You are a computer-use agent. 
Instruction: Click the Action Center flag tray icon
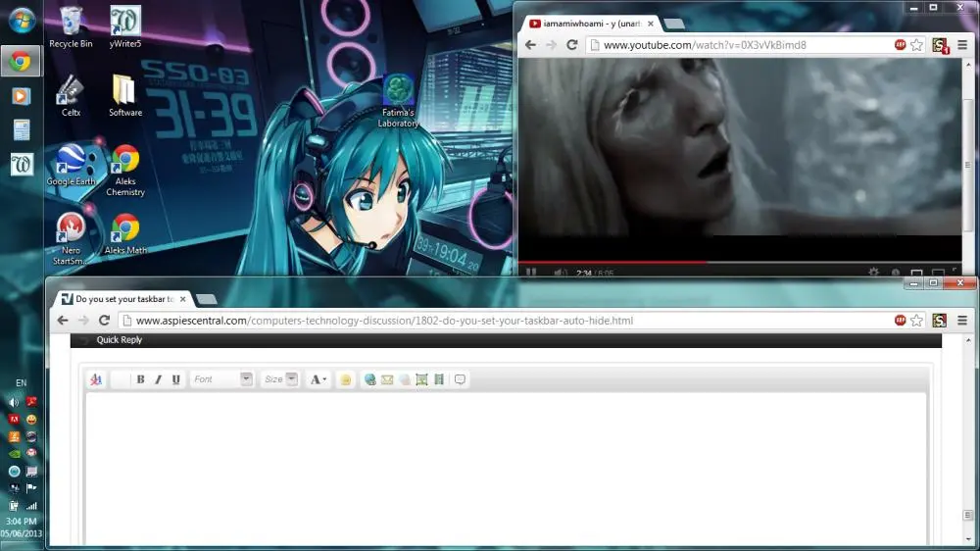tap(31, 488)
